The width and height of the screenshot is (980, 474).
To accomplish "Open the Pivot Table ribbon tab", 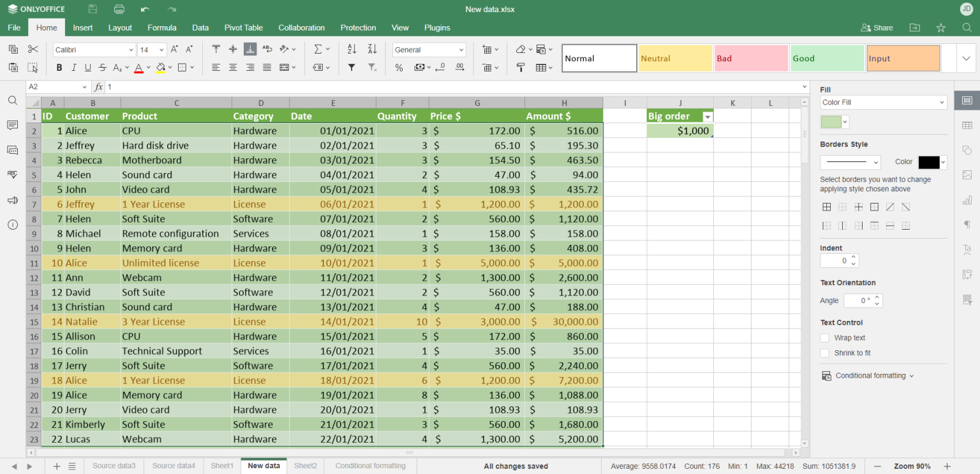I will (243, 27).
